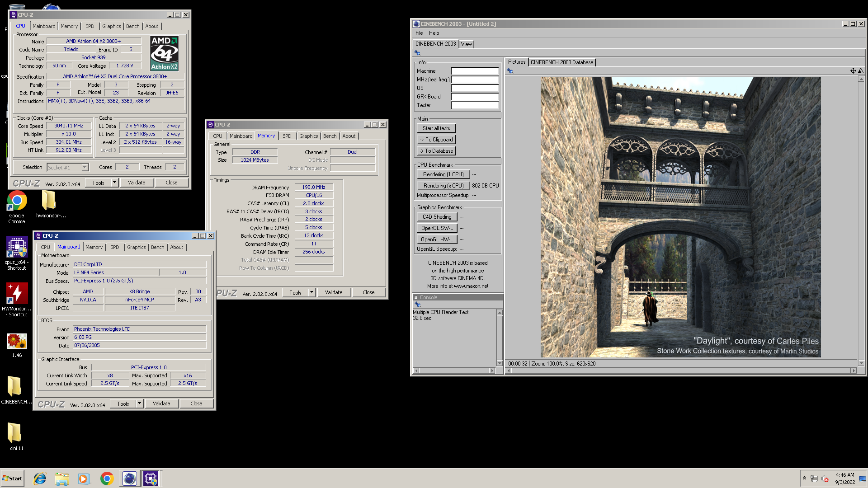Viewport: 868px width, 488px height.
Task: Click the rendered Daylight picture
Action: 680,217
